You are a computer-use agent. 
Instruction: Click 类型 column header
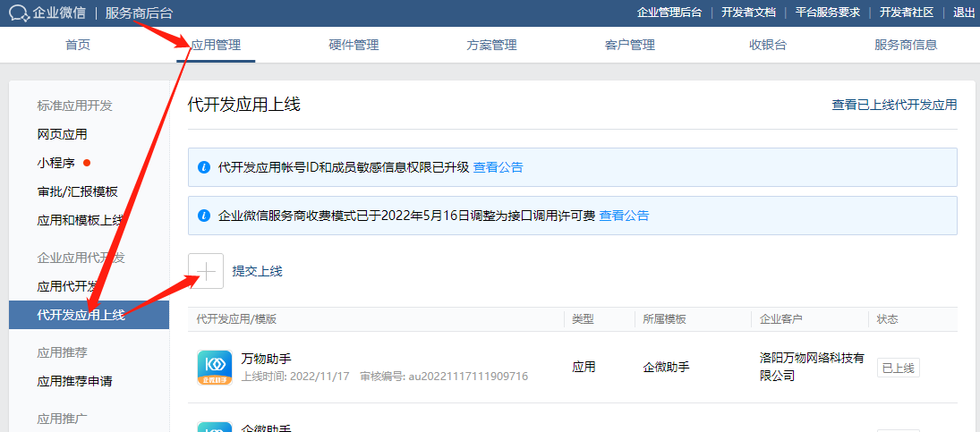[583, 319]
